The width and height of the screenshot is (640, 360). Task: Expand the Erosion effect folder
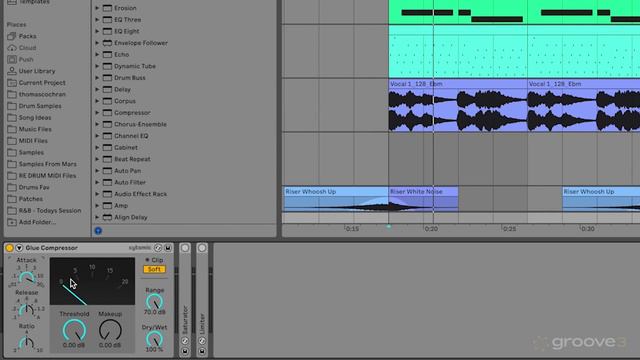[x=97, y=8]
